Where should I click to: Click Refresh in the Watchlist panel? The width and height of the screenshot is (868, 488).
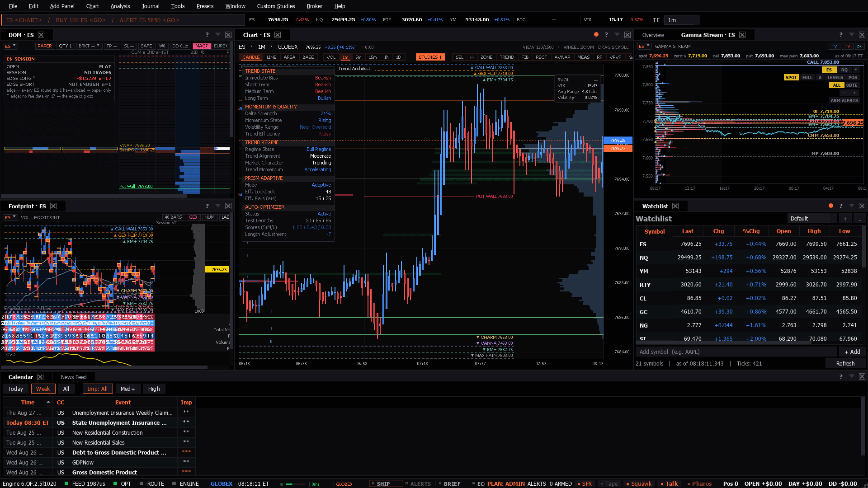[x=845, y=363]
